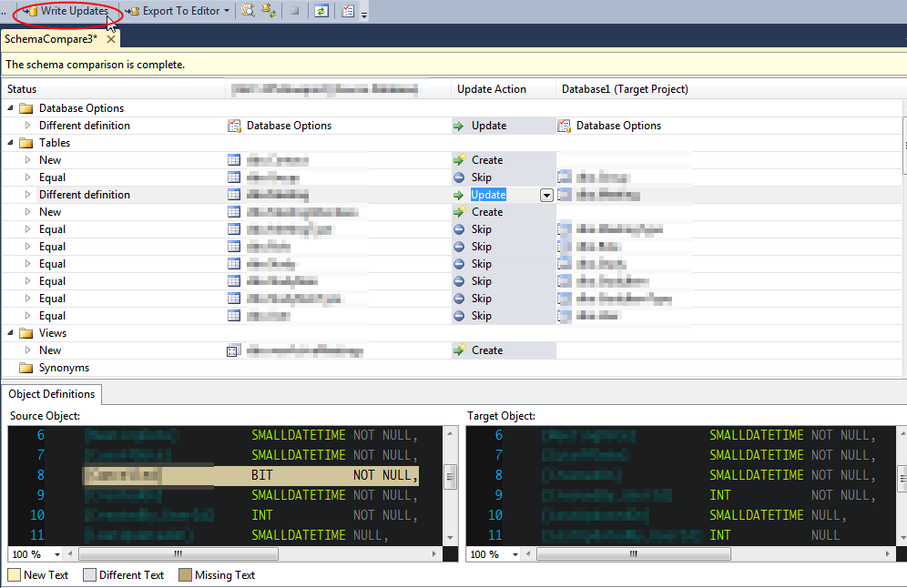This screenshot has height=588, width=907.
Task: Click the green Refresh compare toolbar icon
Action: point(321,11)
